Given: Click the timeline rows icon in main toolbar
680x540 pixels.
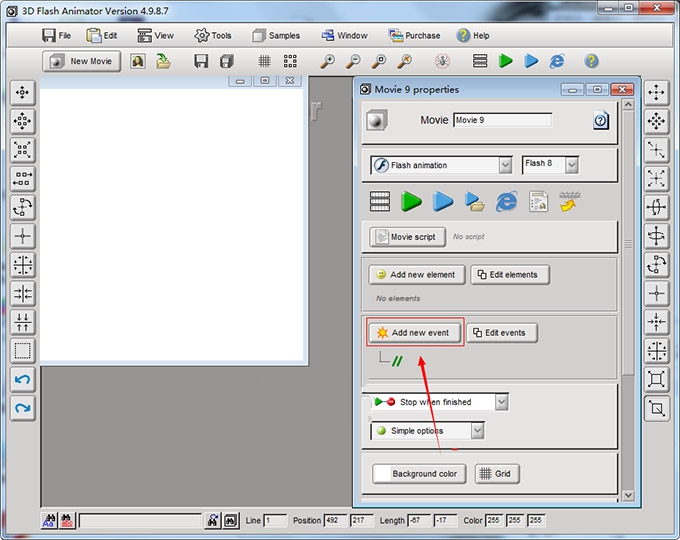Looking at the screenshot, I should [480, 61].
